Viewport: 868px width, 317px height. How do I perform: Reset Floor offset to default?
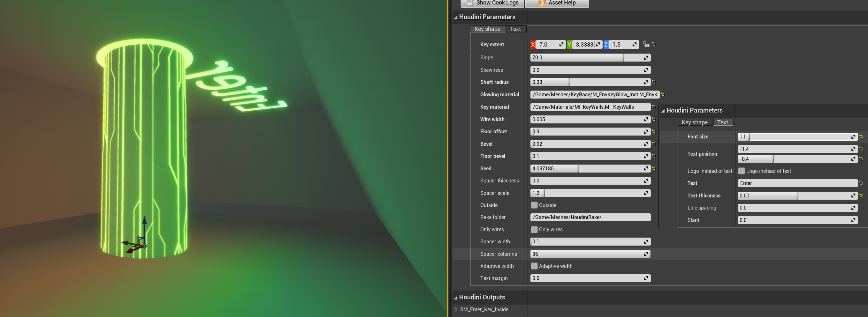654,131
